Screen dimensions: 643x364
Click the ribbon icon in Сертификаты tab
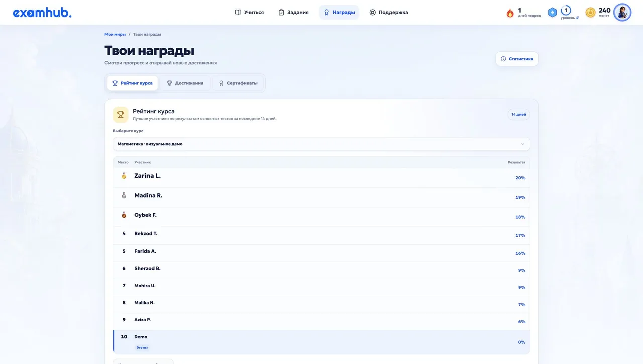(x=221, y=83)
